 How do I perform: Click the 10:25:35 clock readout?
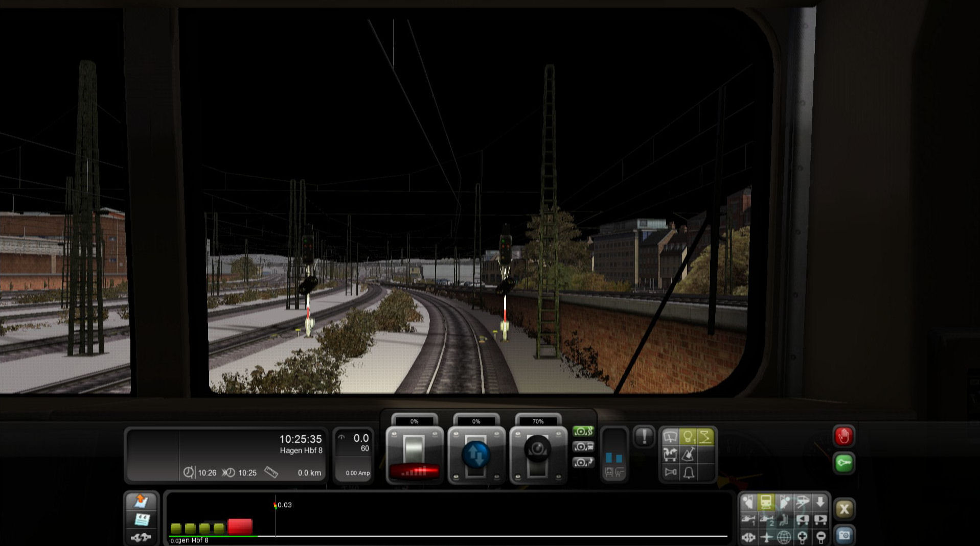301,439
